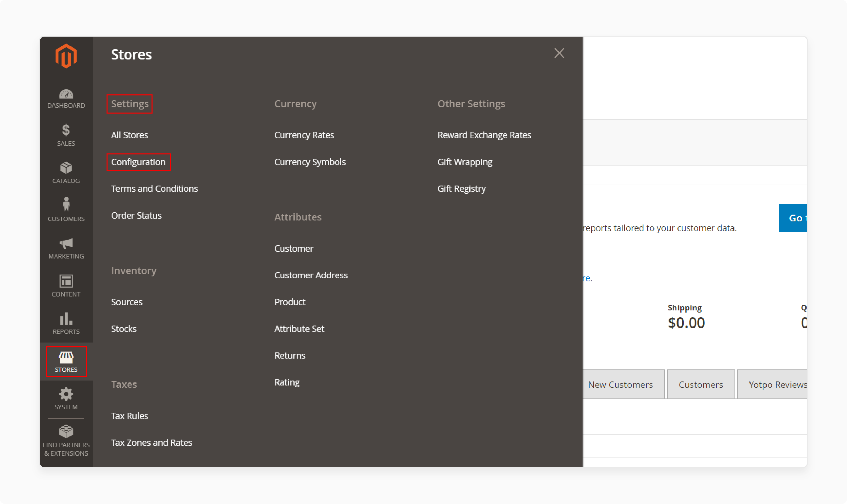The image size is (847, 504).
Task: Close the Stores menu panel
Action: 559,53
